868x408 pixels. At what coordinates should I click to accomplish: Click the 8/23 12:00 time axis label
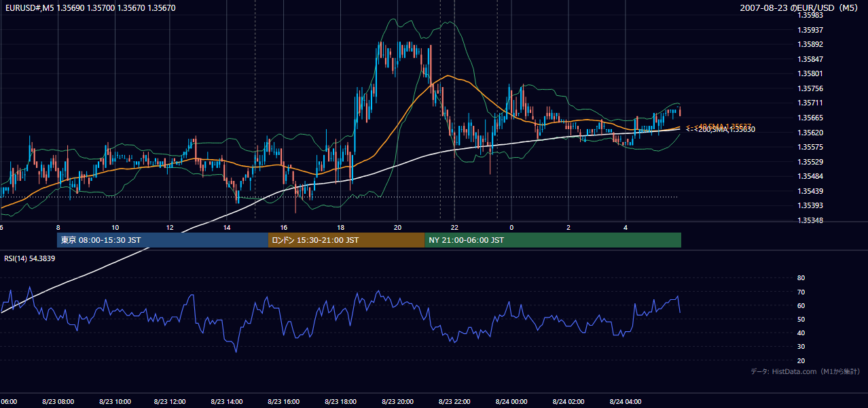tap(171, 402)
